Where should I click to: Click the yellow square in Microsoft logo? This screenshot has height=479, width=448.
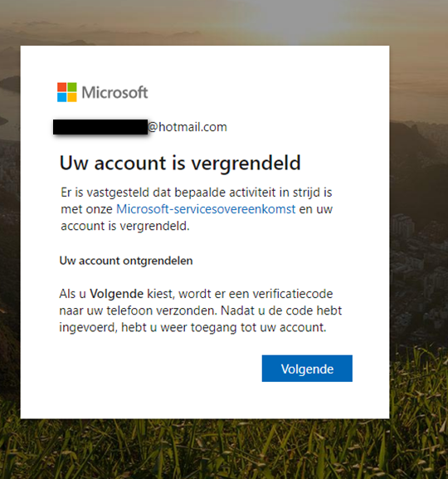click(72, 97)
